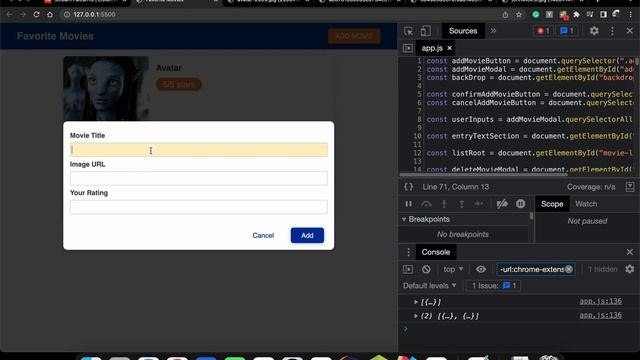Open the 1 Issue link

pyautogui.click(x=494, y=286)
